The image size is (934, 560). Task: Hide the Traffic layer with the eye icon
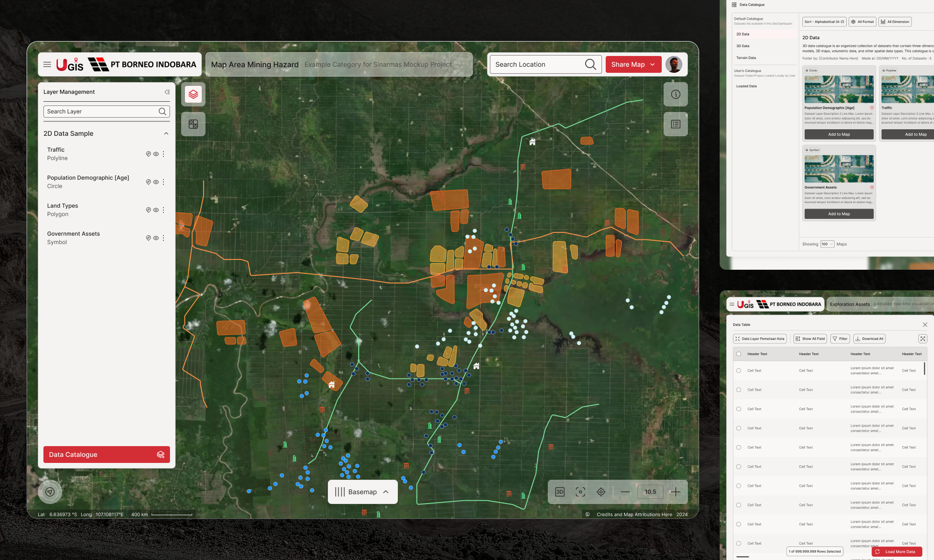coord(156,154)
